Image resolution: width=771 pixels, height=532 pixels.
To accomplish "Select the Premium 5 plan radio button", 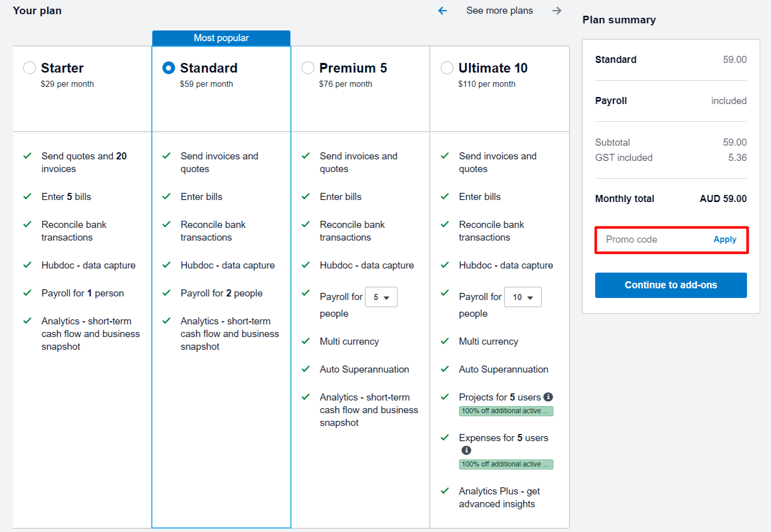I will tap(308, 68).
